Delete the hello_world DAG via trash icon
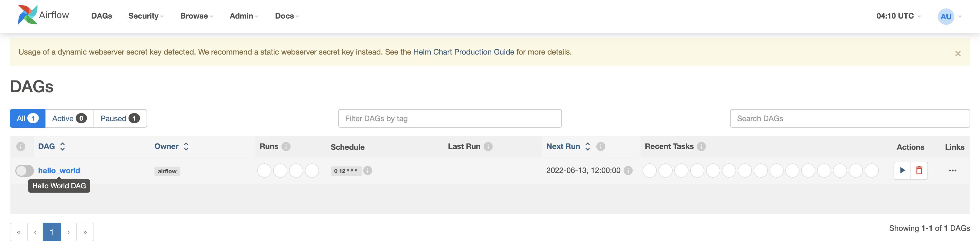Image resolution: width=980 pixels, height=251 pixels. tap(919, 171)
